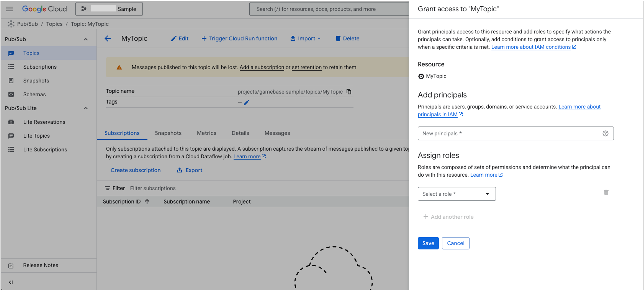The width and height of the screenshot is (644, 291).
Task: Click the New principals field
Action: tap(515, 133)
